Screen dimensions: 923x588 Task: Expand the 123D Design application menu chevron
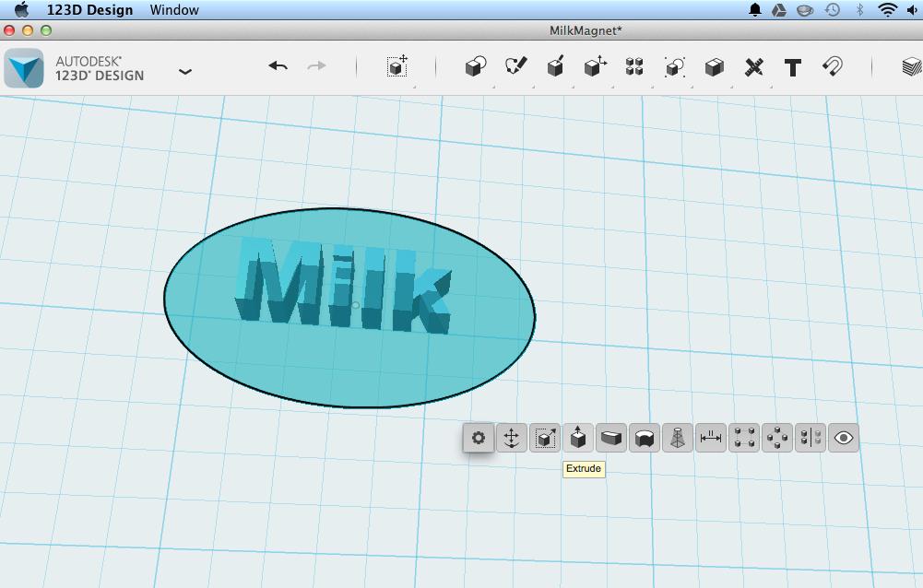(184, 72)
